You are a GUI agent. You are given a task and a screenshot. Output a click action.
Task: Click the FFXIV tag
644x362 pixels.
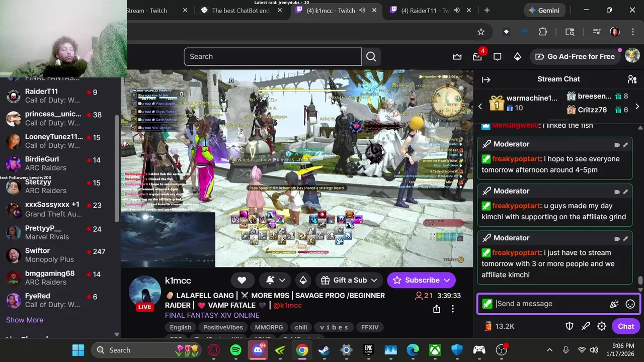click(370, 327)
